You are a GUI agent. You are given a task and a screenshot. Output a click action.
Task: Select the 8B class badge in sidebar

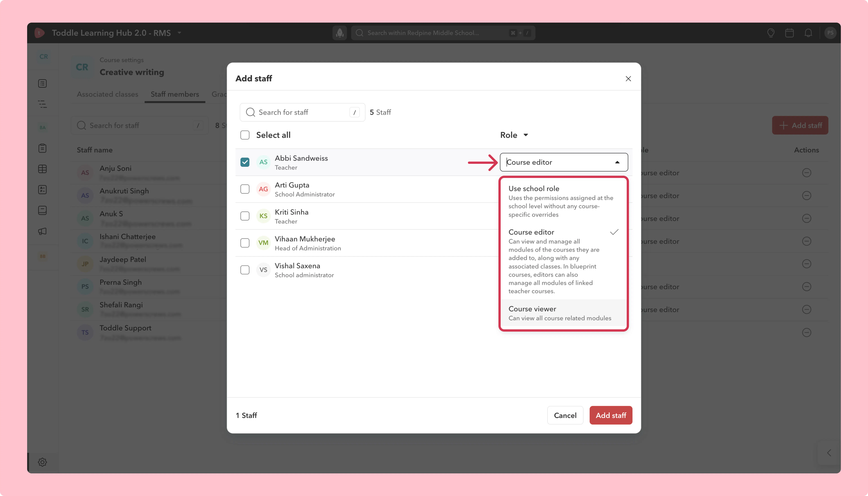pos(42,256)
